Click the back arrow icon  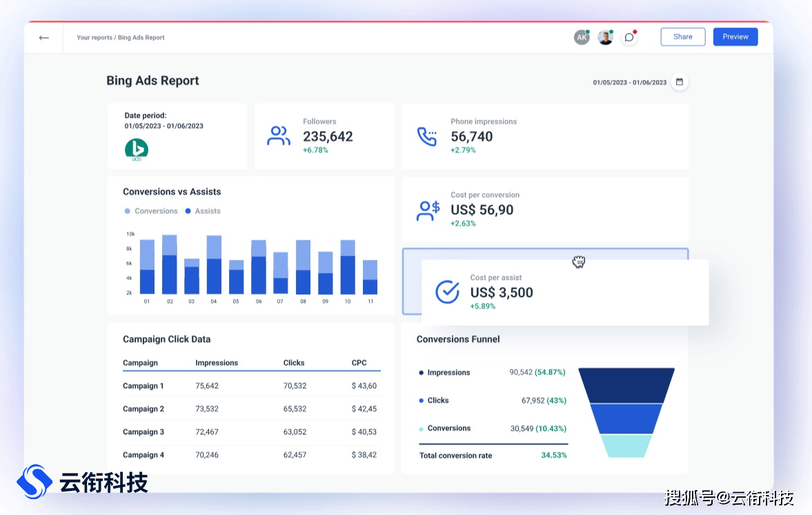pos(44,38)
